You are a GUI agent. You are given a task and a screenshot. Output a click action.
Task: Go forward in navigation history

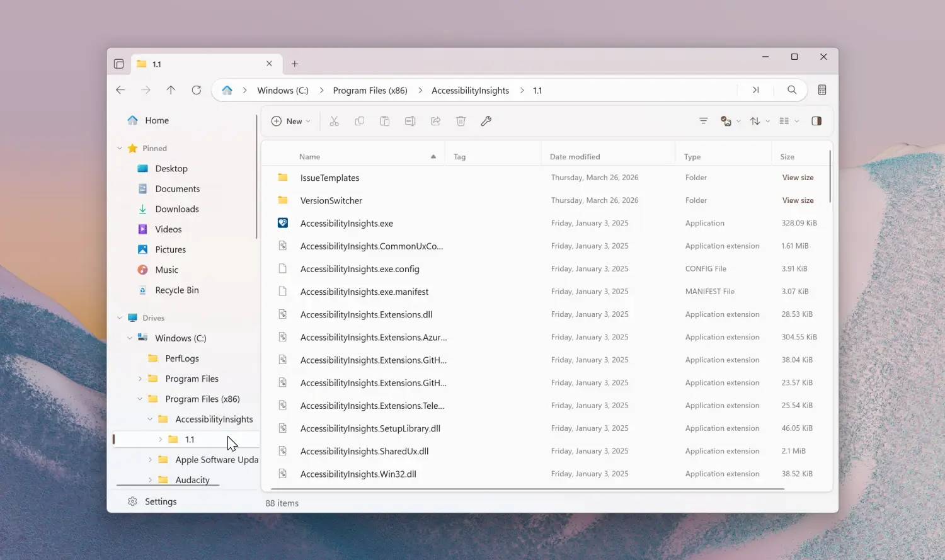146,90
